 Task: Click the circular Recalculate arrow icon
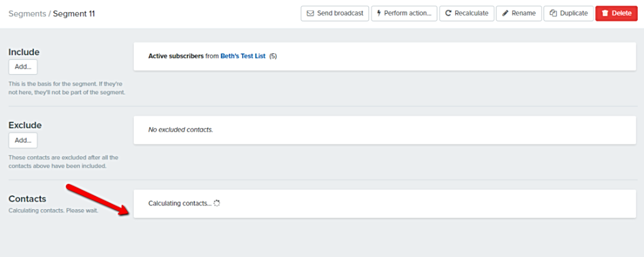448,13
